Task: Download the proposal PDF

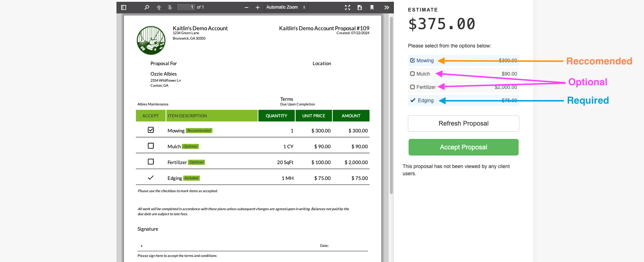Action: [x=360, y=8]
